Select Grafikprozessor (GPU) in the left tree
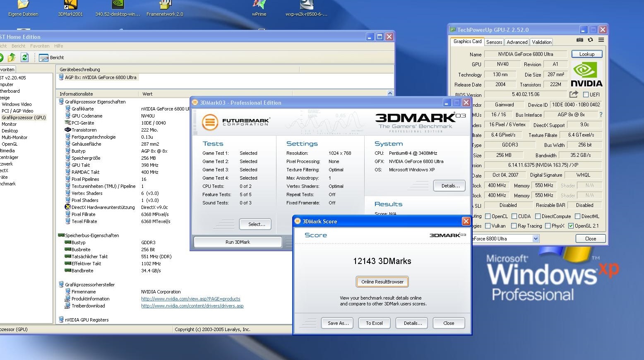644x360 pixels. [x=24, y=118]
